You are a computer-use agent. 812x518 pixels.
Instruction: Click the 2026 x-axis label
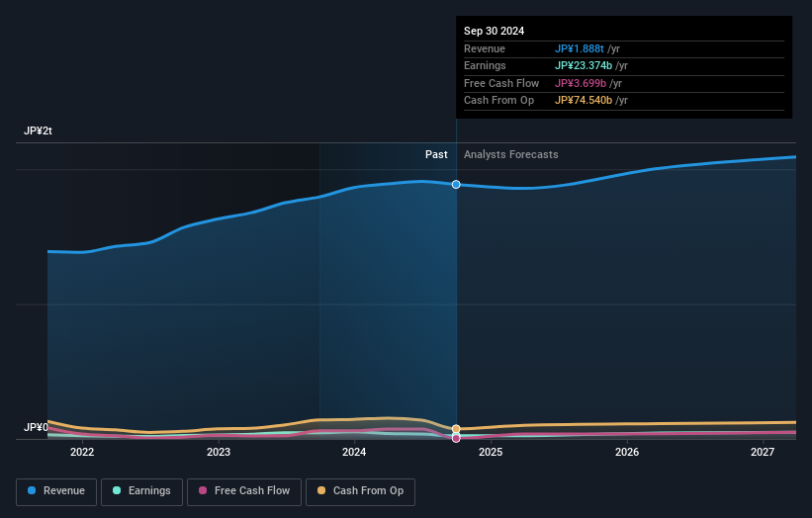pos(627,452)
